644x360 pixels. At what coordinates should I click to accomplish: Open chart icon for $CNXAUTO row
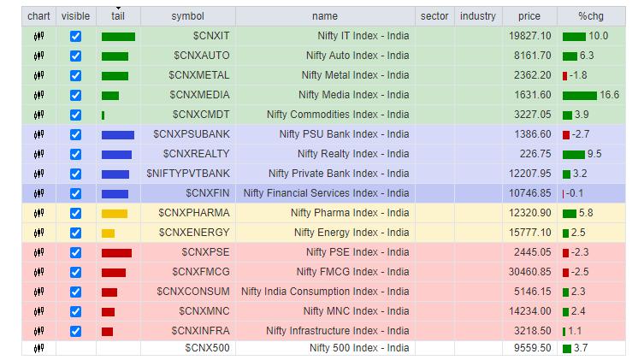click(38, 56)
